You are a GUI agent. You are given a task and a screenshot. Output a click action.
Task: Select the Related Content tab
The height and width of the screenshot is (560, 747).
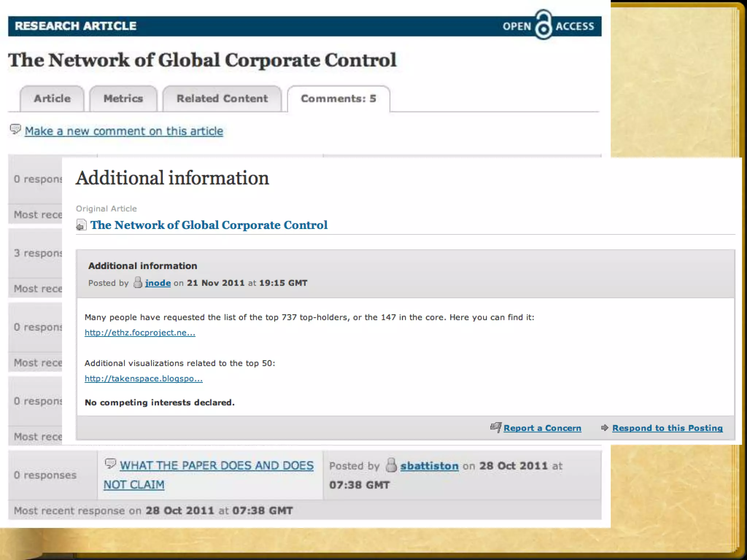coord(222,99)
